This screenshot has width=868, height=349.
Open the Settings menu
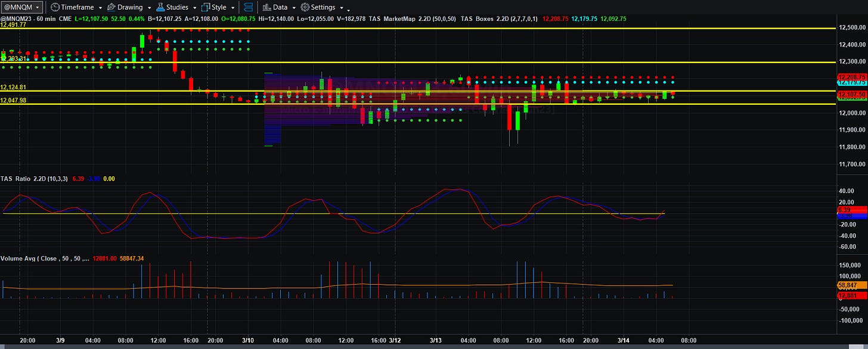(323, 7)
